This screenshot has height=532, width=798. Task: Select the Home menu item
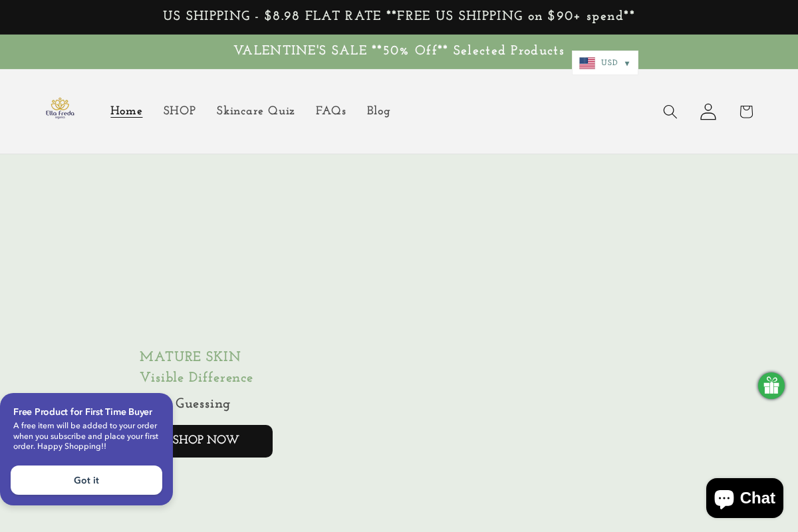pos(126,111)
